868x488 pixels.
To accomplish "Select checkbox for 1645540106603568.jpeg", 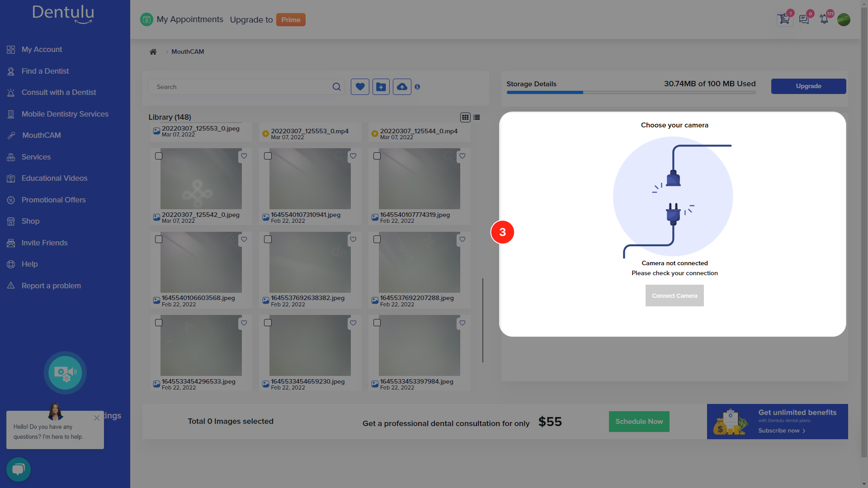I will 159,239.
